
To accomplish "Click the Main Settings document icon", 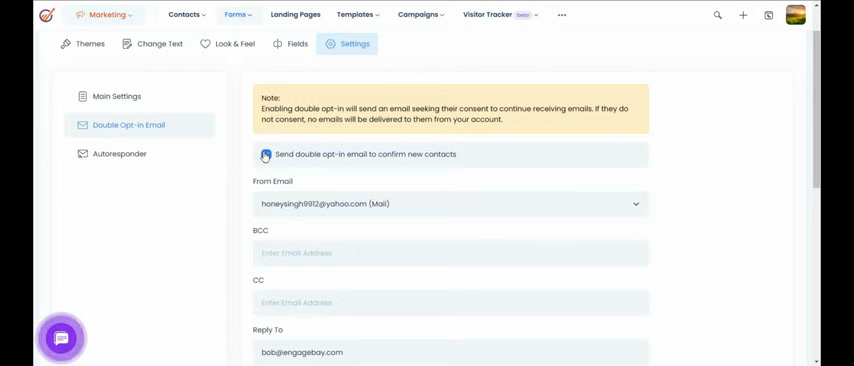I will 82,96.
